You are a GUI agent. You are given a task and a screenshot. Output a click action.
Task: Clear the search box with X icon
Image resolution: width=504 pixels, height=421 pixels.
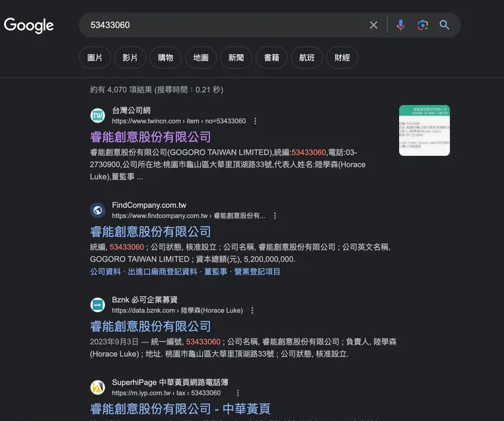coord(373,25)
